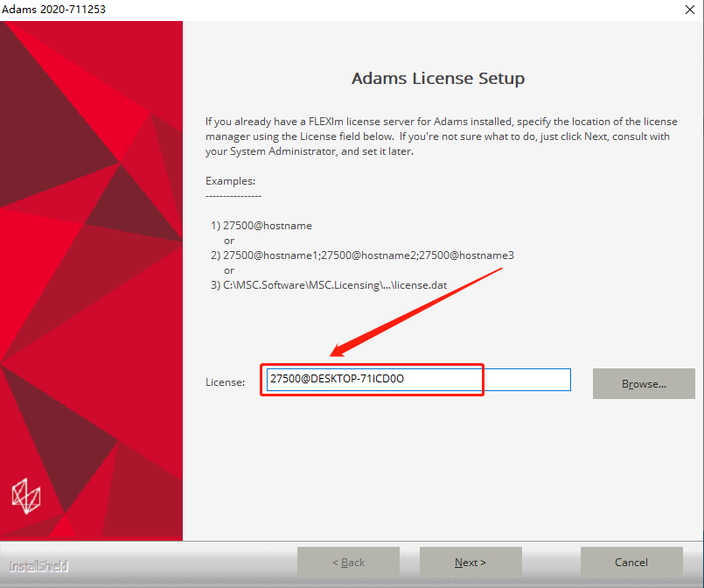This screenshot has width=704, height=588.
Task: Click the red annotation arrow
Action: pyautogui.click(x=415, y=312)
